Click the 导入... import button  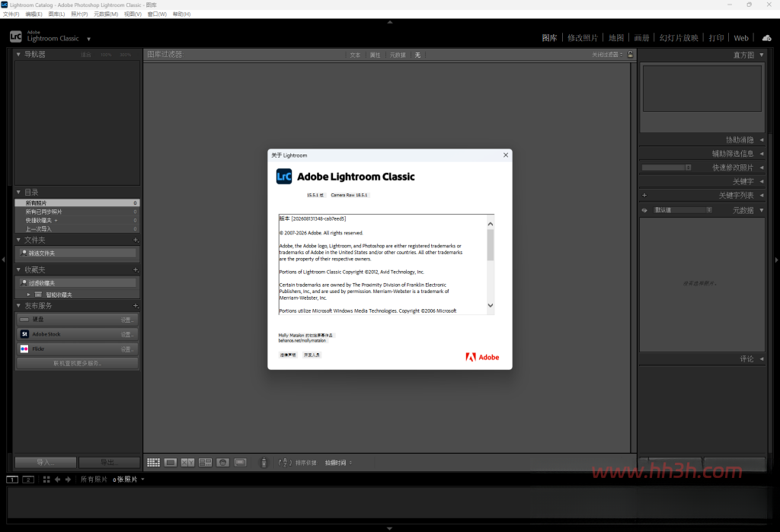[x=45, y=463]
